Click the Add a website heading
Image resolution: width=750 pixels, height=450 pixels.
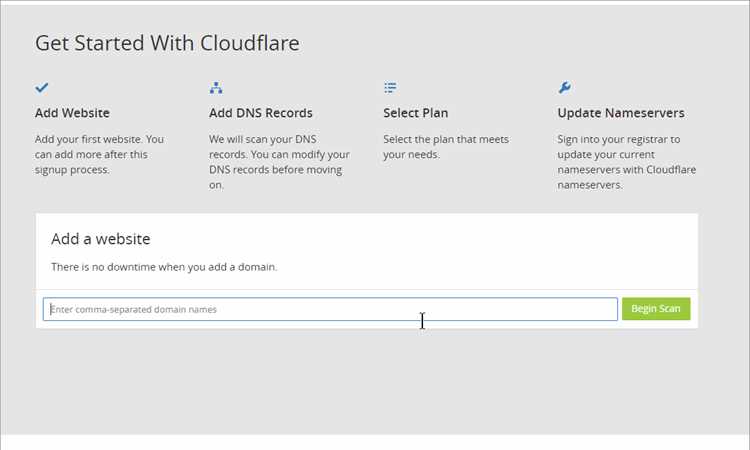pos(100,239)
